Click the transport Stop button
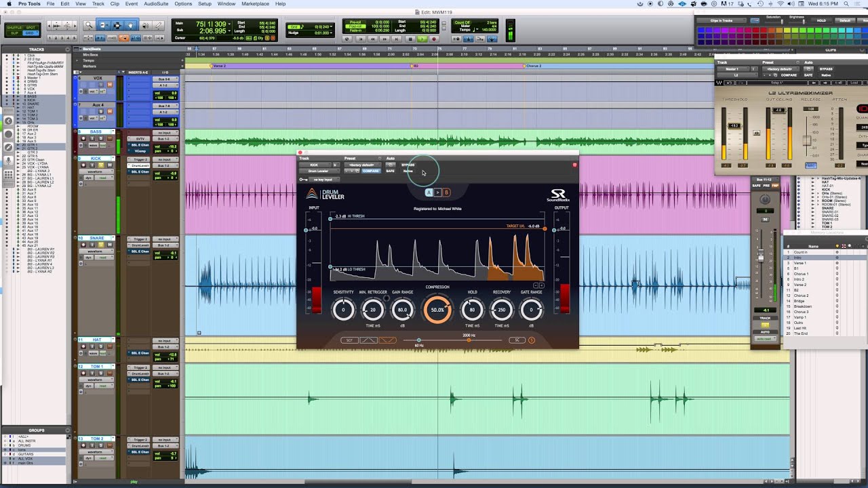The width and height of the screenshot is (868, 488). click(x=410, y=39)
